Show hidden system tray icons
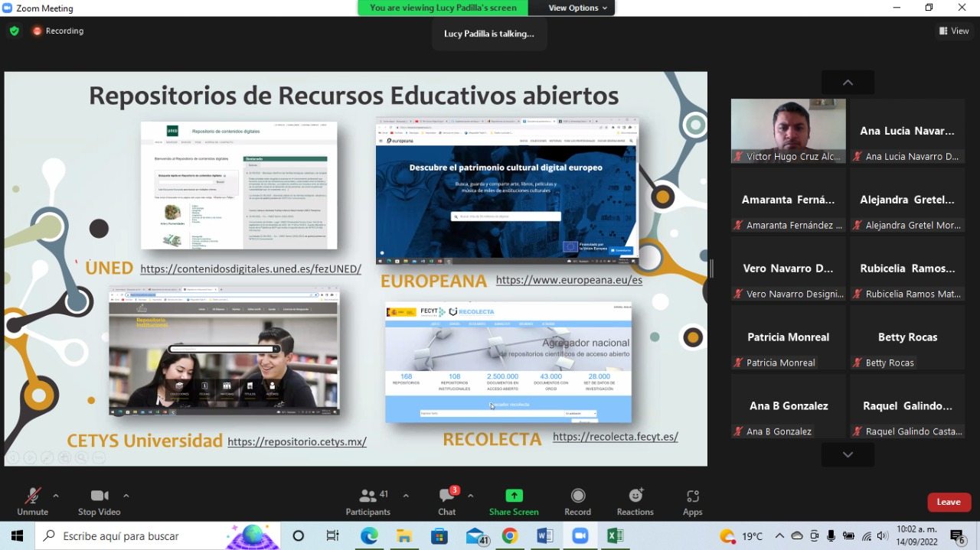 [x=779, y=536]
